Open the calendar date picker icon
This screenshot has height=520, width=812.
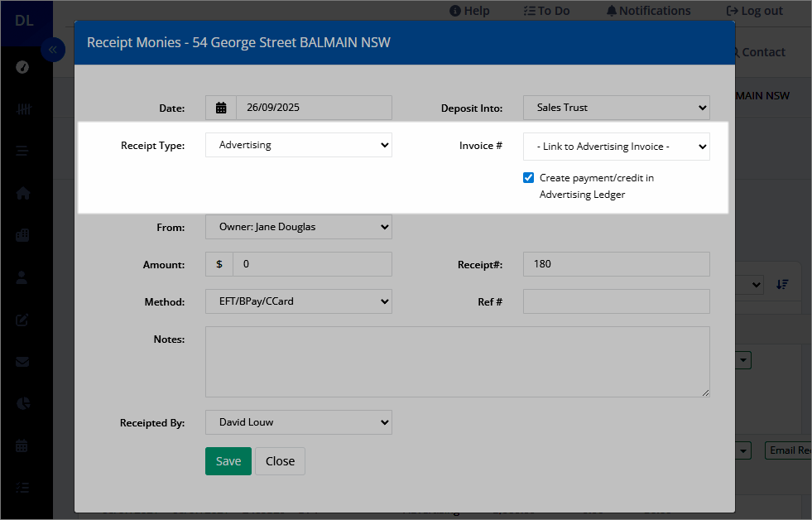[x=221, y=108]
